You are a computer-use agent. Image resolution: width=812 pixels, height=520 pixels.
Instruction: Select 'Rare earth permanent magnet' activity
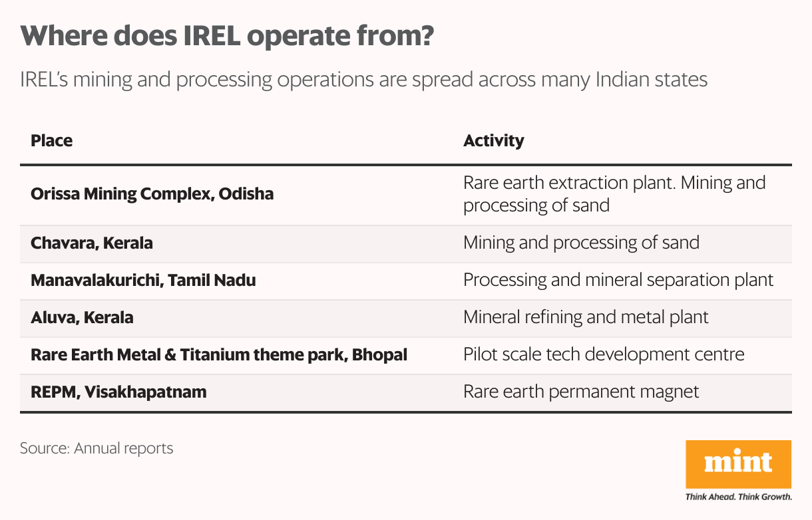581,392
